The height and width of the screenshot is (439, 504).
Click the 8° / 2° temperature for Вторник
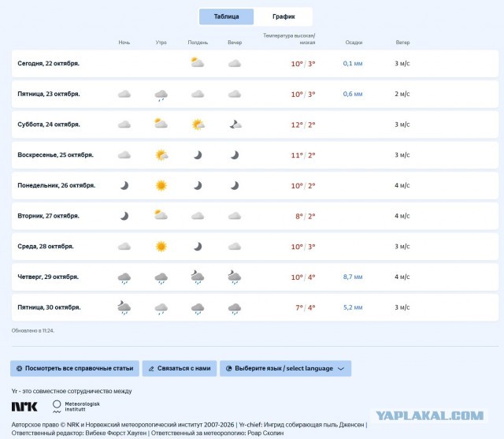coord(306,216)
